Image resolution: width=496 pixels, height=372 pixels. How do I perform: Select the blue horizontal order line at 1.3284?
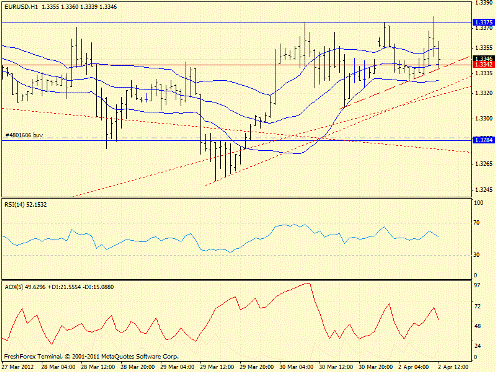pos(237,140)
